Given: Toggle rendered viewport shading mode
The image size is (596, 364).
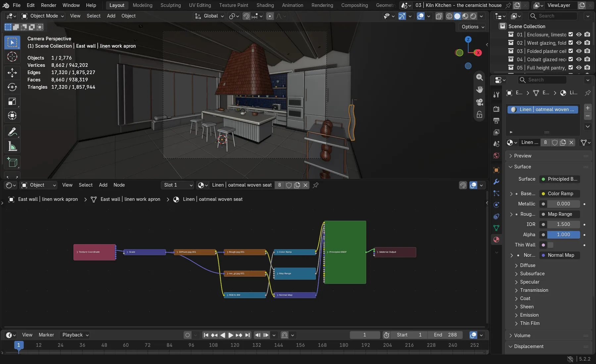Looking at the screenshot, I should point(473,16).
